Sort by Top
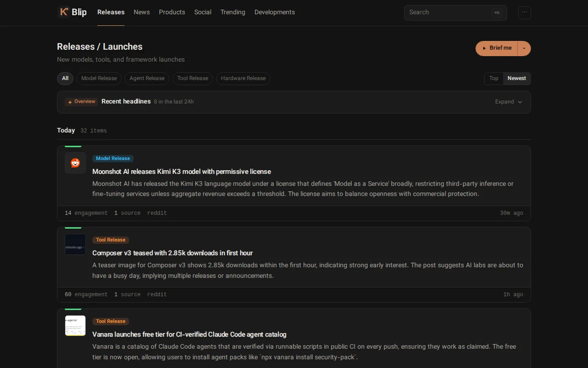Screen dimensions: 588x368 click(494, 79)
